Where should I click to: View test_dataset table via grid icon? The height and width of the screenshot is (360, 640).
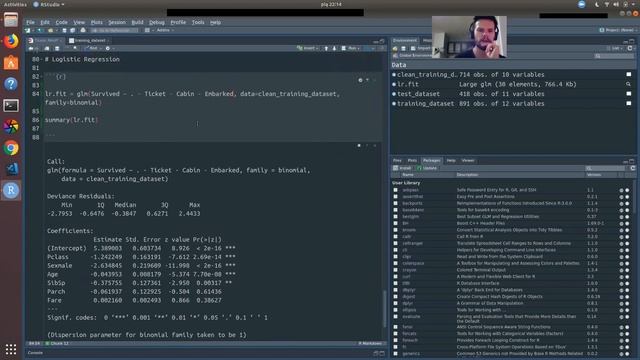tap(629, 93)
